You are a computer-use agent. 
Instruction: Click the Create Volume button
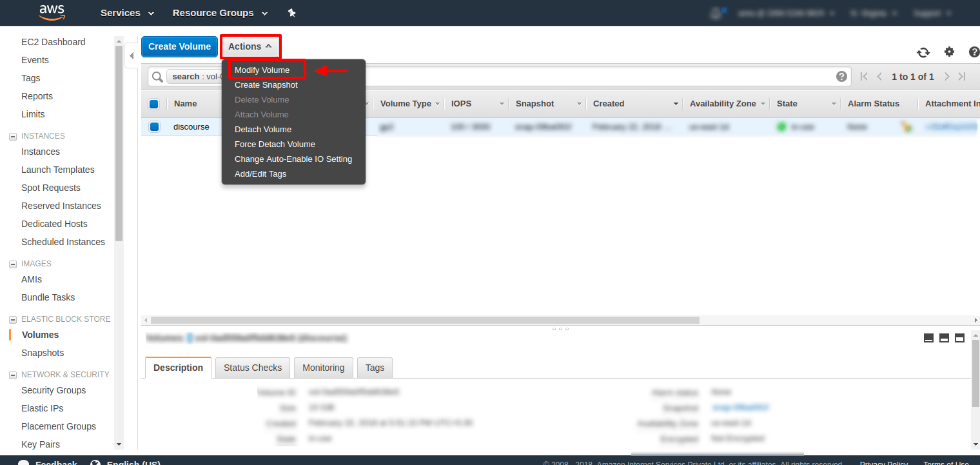coord(179,46)
